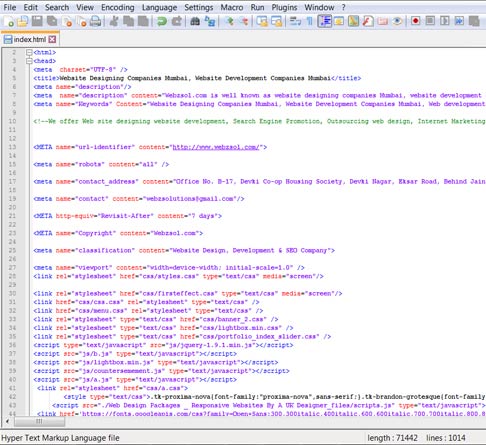
Task: Open the Plugins menu
Action: pos(284,7)
